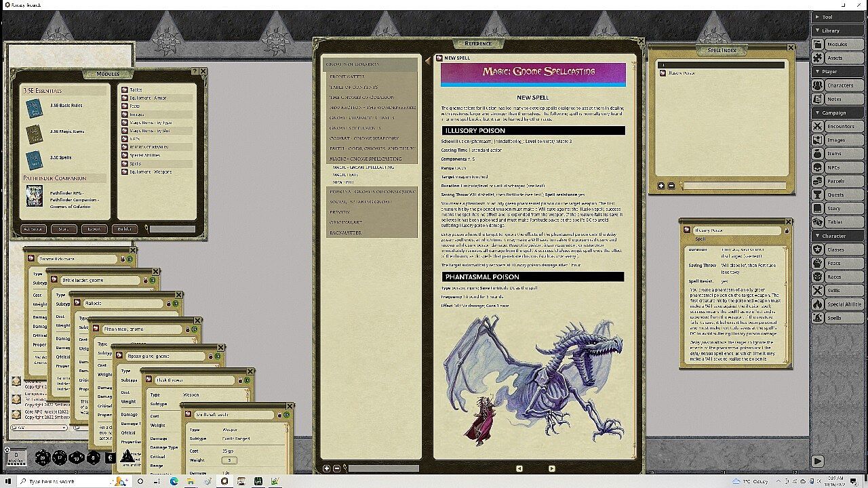Toggle lock on Illusory Poison spell window
This screenshot has height=488, width=868.
787,230
